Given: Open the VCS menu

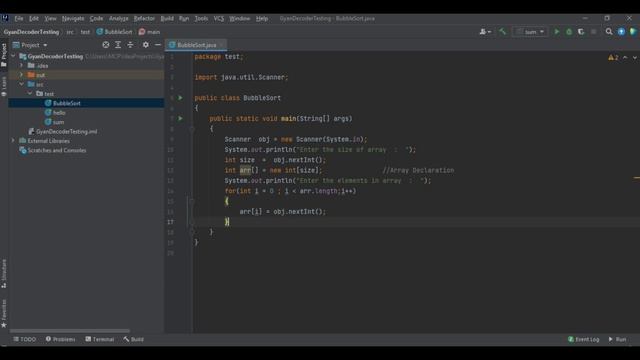Looking at the screenshot, I should click(219, 18).
